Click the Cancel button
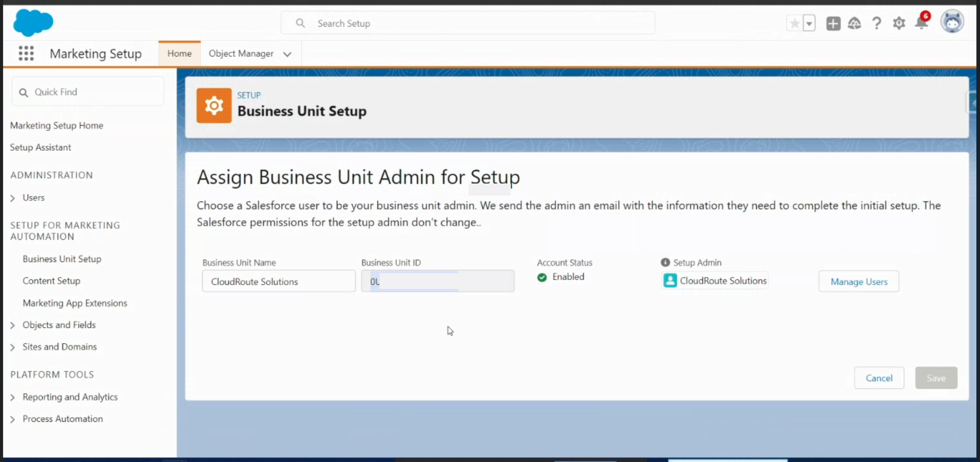This screenshot has height=462, width=980. tap(879, 378)
